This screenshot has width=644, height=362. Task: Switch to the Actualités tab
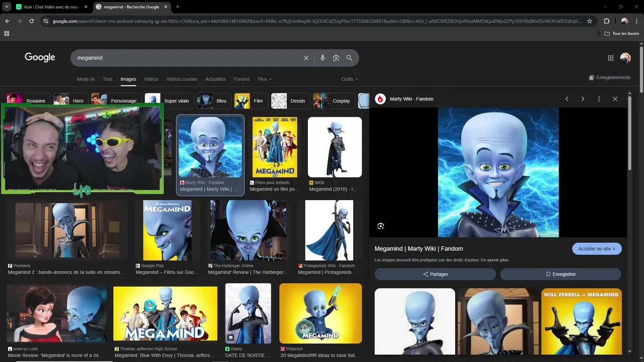[215, 79]
